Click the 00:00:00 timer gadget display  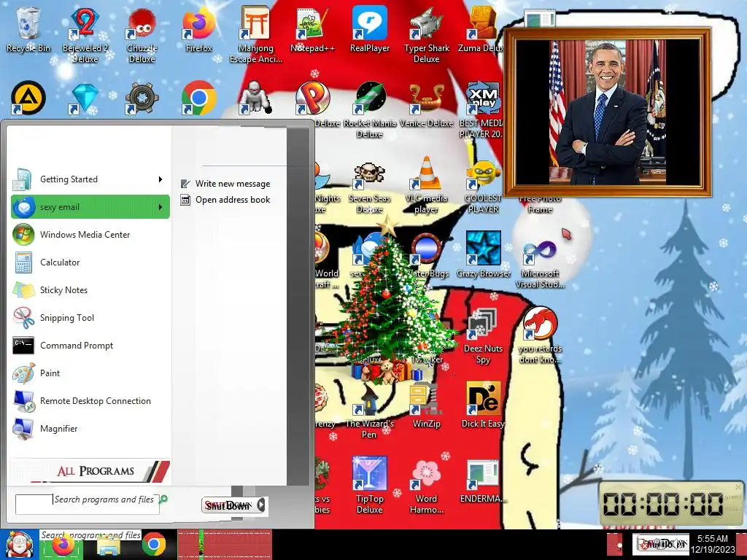coord(663,503)
